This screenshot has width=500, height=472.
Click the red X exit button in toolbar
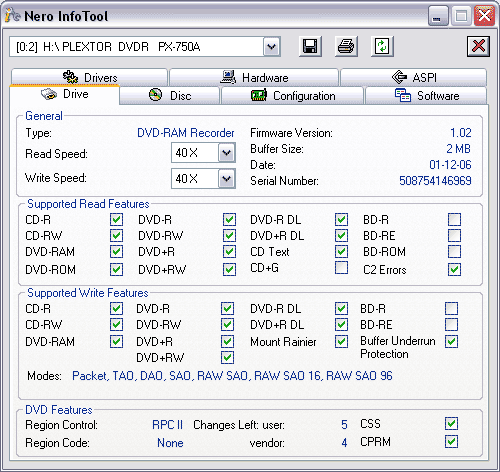coord(478,46)
